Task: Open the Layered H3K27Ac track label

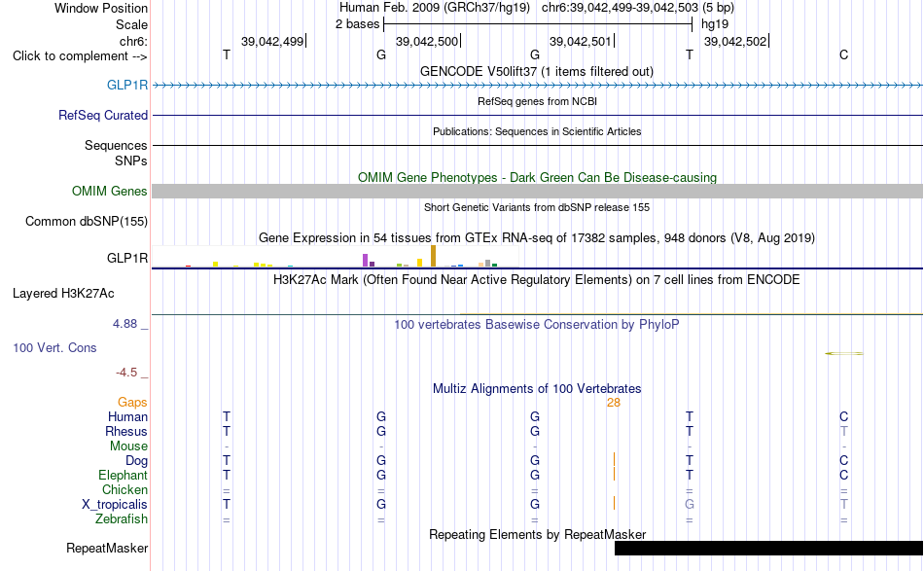Action: click(x=63, y=293)
